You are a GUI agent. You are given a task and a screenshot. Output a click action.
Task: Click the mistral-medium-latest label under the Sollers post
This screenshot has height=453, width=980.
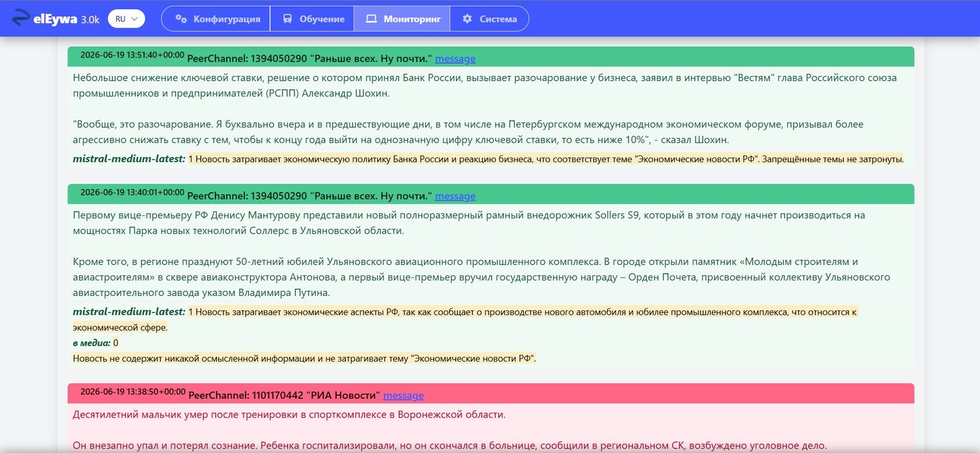pos(129,312)
